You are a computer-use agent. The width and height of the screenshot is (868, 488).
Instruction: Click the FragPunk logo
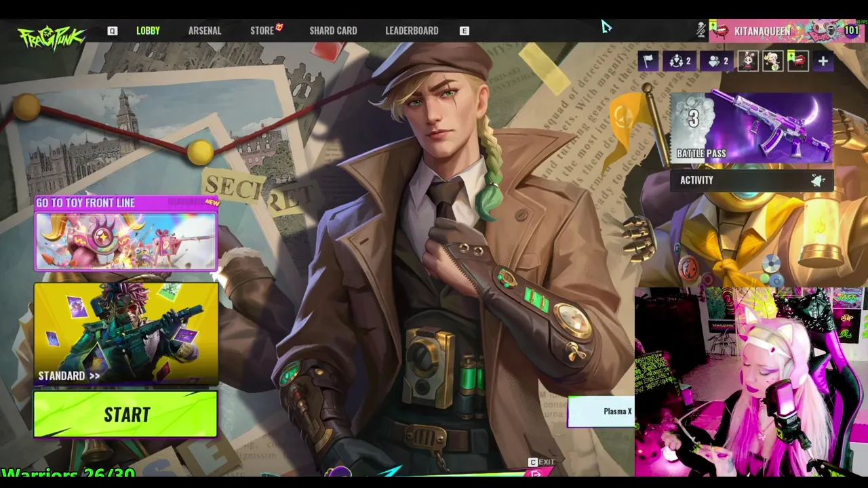pos(52,37)
